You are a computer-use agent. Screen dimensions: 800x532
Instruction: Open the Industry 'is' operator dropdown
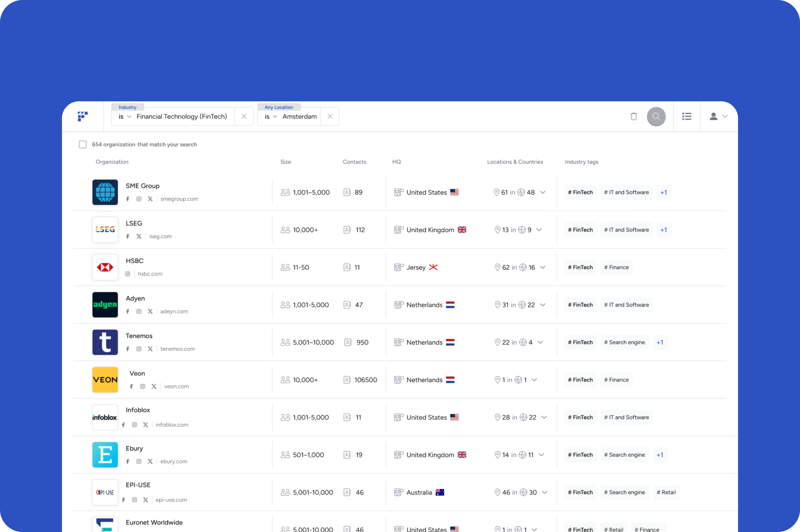point(125,116)
